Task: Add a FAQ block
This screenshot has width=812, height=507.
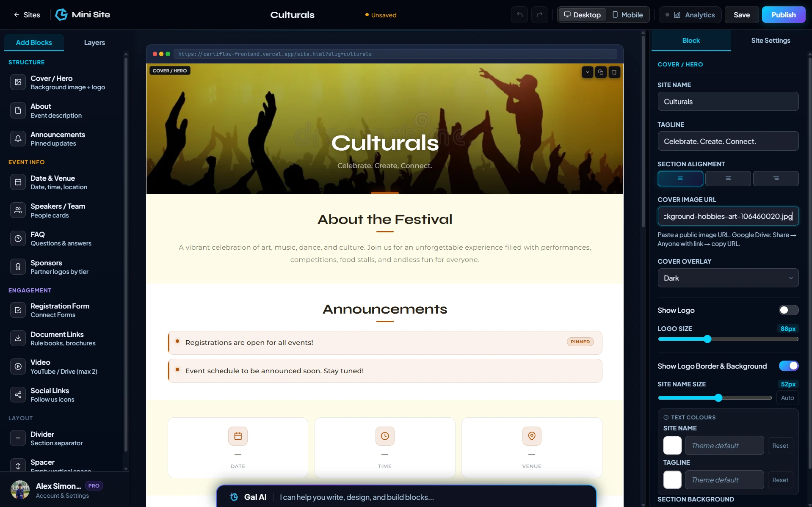Action: [64, 239]
